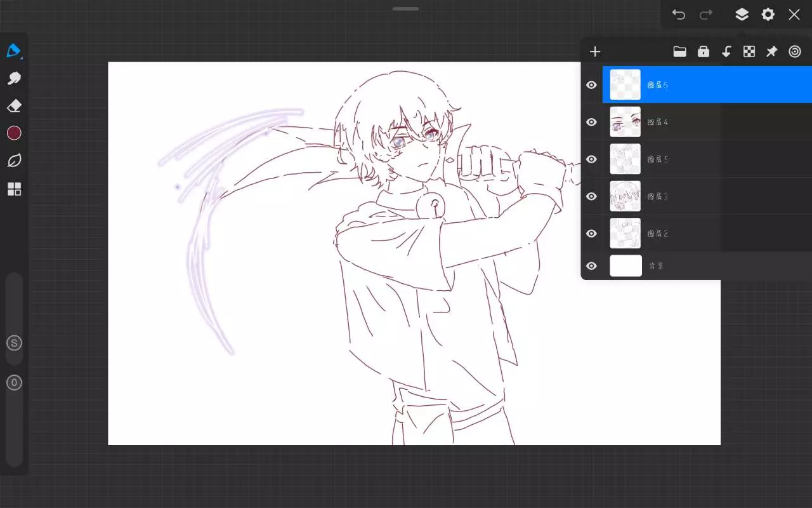Viewport: 812px width, 508px height.
Task: Open the dark red color swatch
Action: click(x=14, y=133)
